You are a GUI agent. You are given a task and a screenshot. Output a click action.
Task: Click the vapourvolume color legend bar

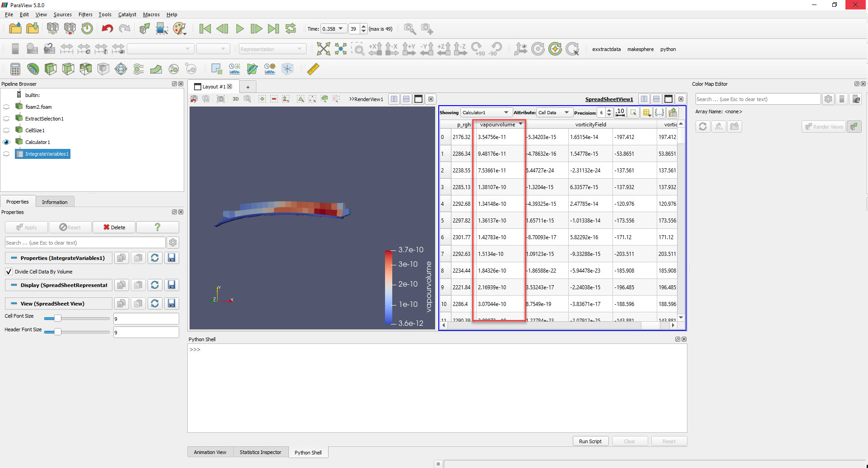tap(388, 287)
